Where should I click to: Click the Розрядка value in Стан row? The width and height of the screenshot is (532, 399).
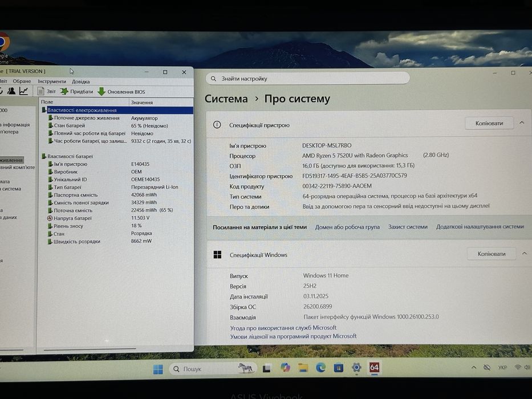pos(141,234)
